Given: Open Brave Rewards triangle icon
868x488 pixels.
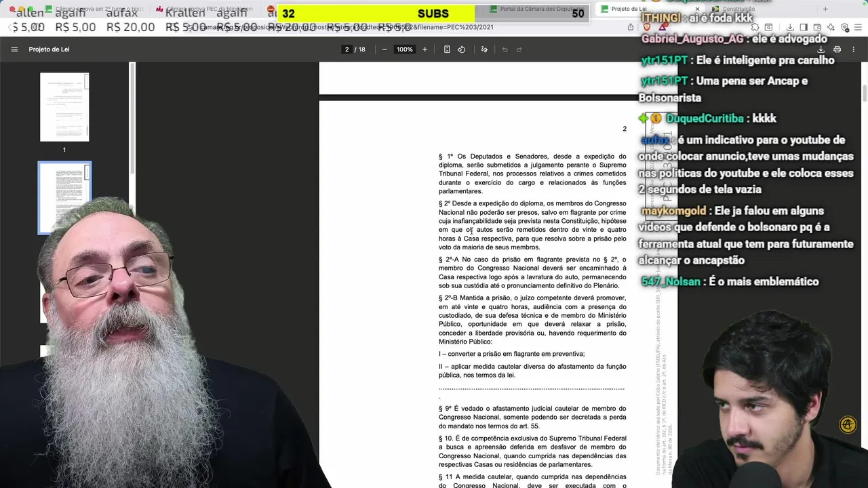Looking at the screenshot, I should pyautogui.click(x=663, y=27).
